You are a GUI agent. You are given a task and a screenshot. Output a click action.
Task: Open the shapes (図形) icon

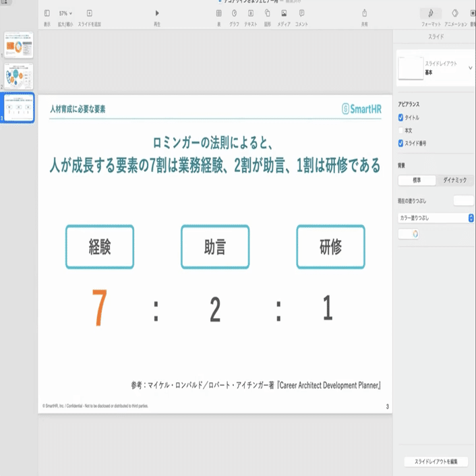tap(268, 13)
